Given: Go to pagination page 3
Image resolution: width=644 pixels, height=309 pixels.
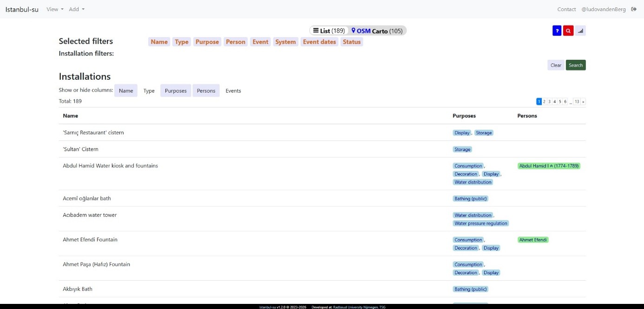Looking at the screenshot, I should tap(549, 102).
